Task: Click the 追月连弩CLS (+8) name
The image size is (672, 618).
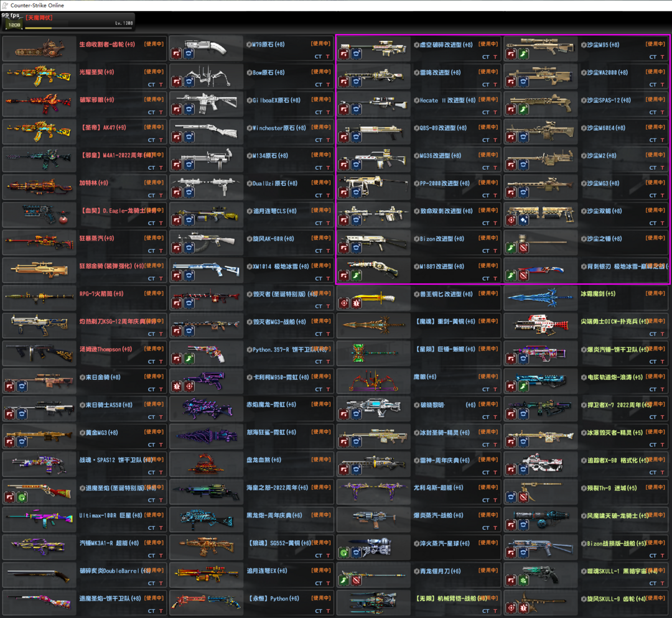Action: click(x=275, y=211)
